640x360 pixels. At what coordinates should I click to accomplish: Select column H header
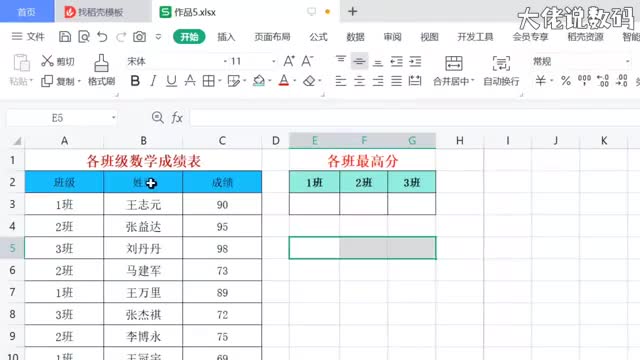click(x=460, y=140)
